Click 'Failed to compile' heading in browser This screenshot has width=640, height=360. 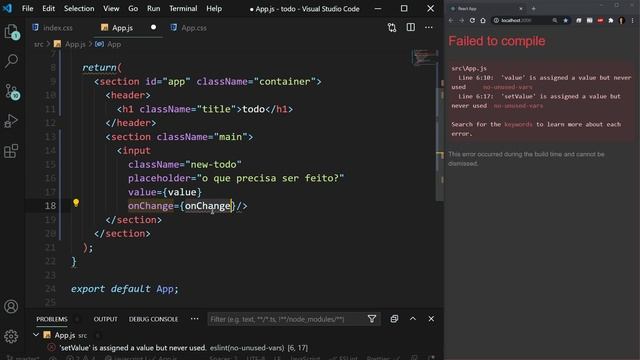coord(496,41)
